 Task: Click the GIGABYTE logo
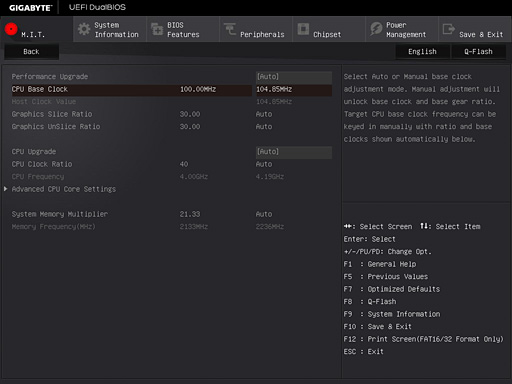pos(30,8)
